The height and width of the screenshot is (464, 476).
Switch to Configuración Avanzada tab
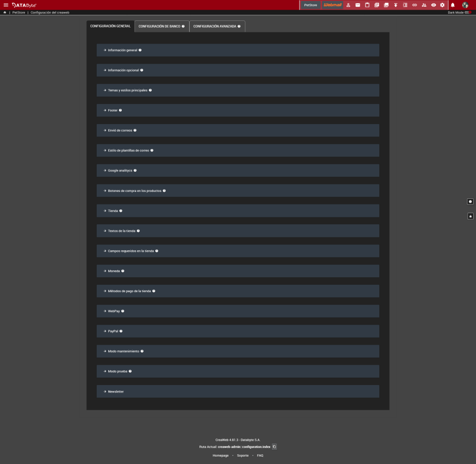pos(217,26)
